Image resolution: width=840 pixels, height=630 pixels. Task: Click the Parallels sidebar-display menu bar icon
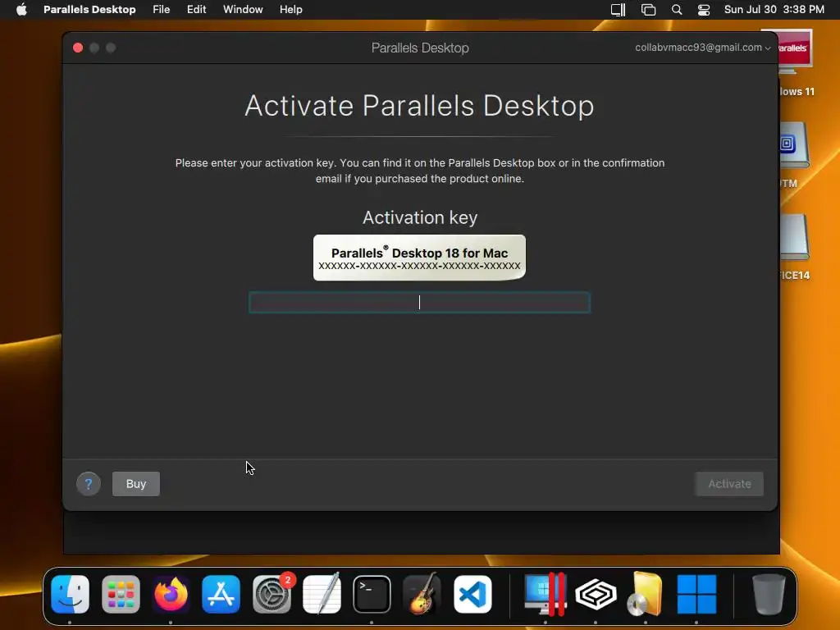[618, 10]
